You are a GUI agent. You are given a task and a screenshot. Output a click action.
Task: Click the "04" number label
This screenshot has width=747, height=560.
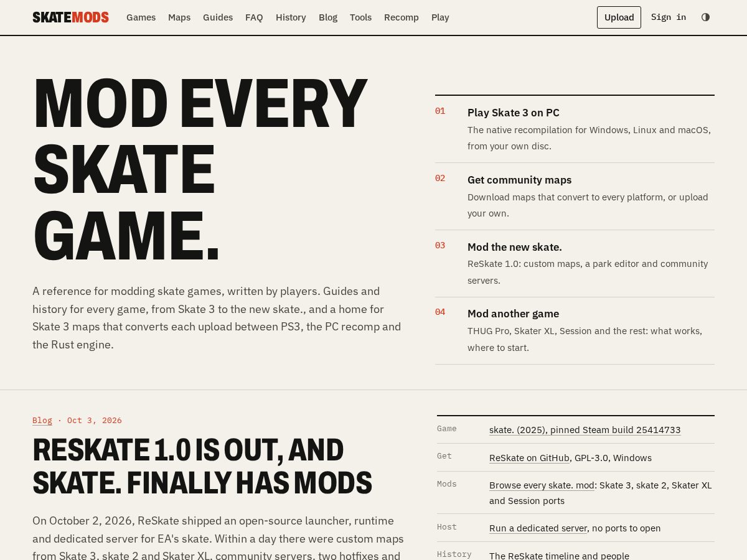click(x=440, y=312)
